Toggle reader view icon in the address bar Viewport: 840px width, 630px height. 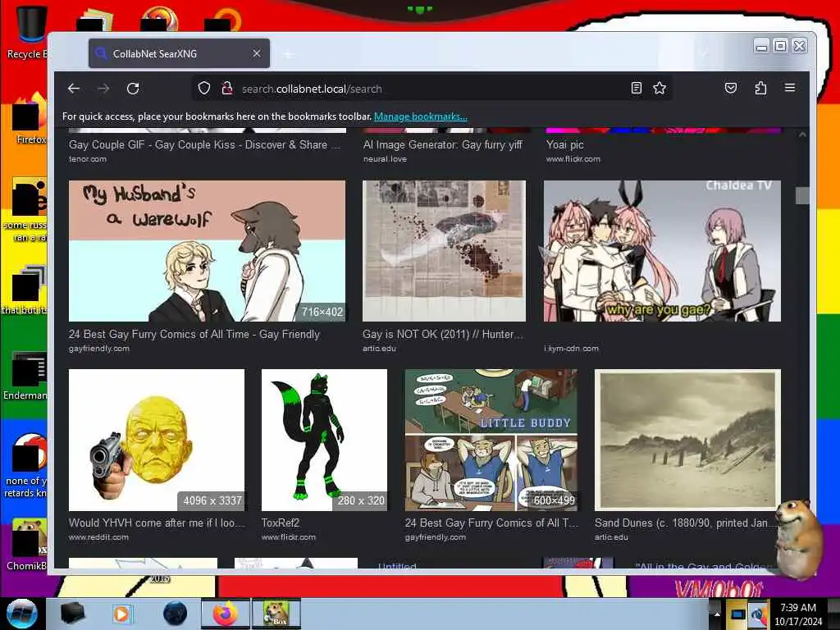click(636, 88)
